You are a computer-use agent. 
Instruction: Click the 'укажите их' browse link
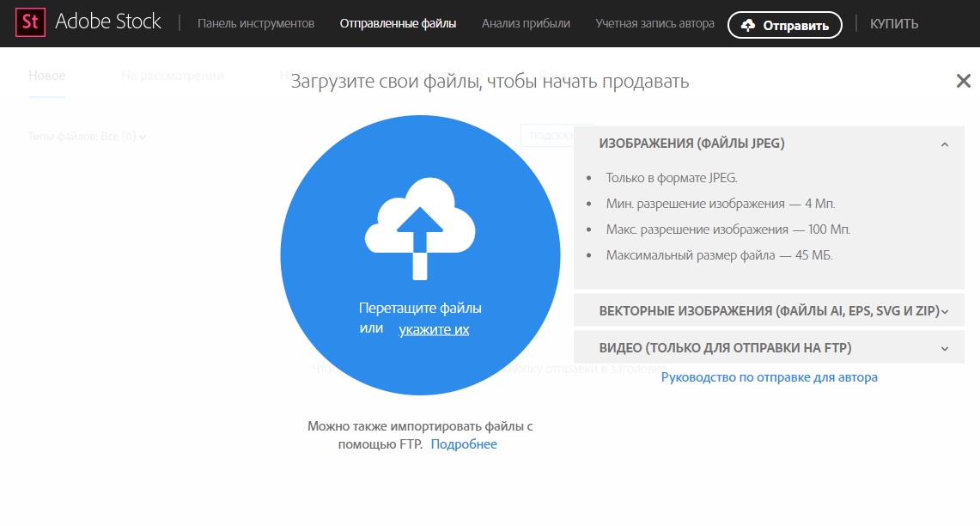point(434,329)
